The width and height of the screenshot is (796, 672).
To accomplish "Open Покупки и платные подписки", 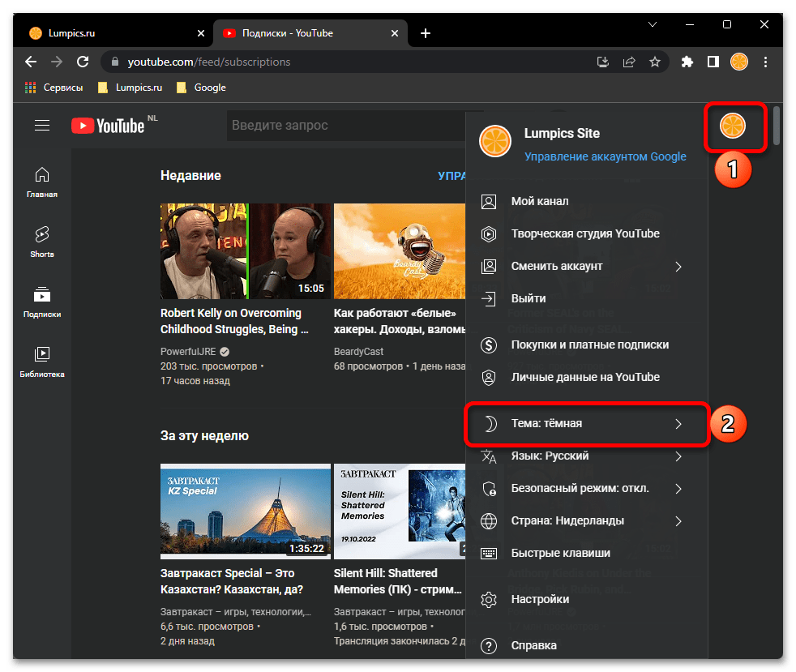I will (x=586, y=345).
